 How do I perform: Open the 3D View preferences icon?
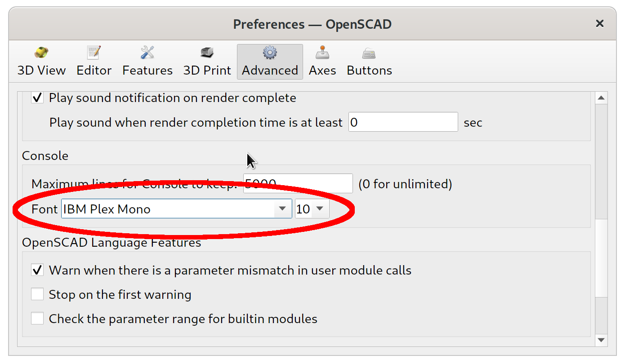(41, 53)
